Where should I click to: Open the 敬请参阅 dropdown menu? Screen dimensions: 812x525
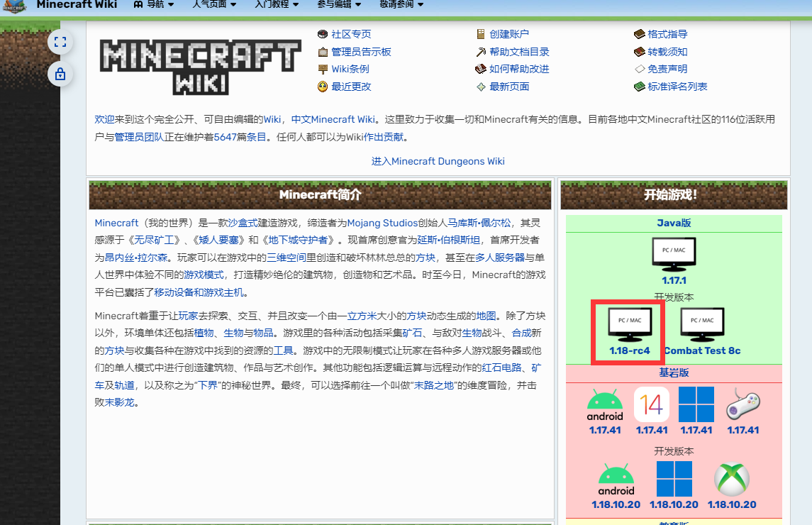tap(401, 4)
